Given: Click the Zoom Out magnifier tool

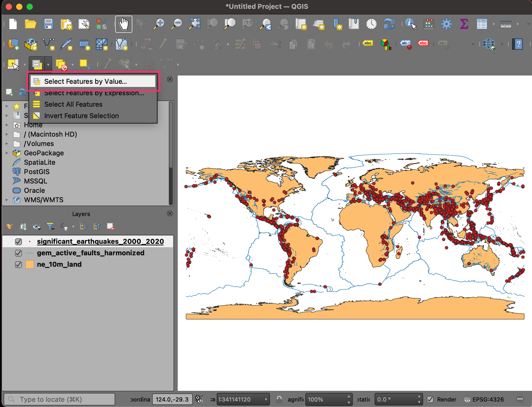Looking at the screenshot, I should click(x=176, y=24).
